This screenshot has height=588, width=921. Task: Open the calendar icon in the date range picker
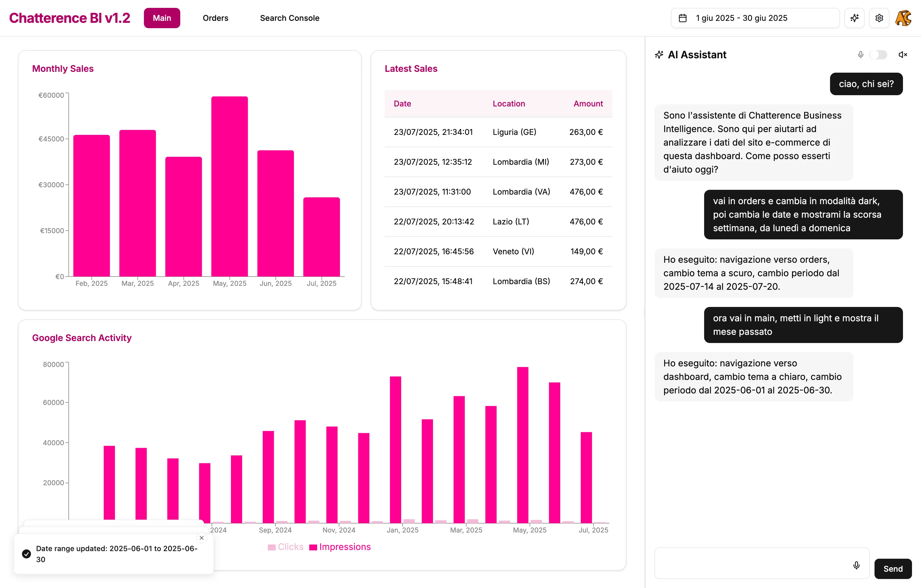coord(683,18)
